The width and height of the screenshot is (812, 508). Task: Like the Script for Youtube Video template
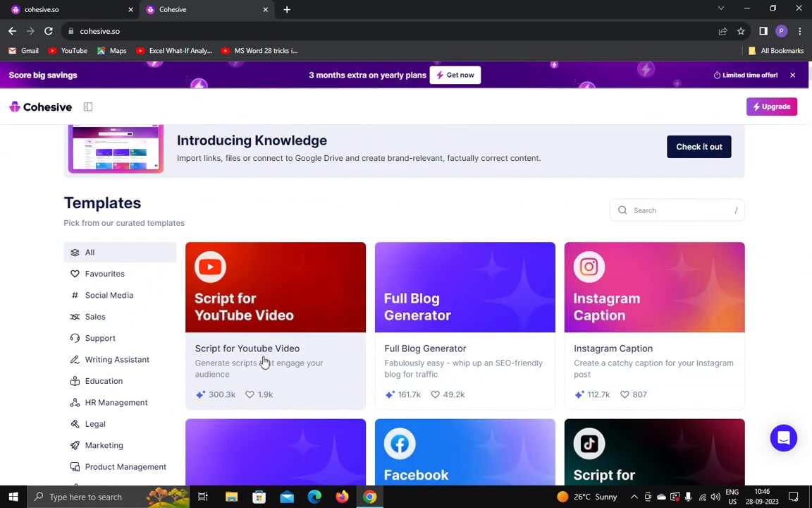(x=250, y=394)
